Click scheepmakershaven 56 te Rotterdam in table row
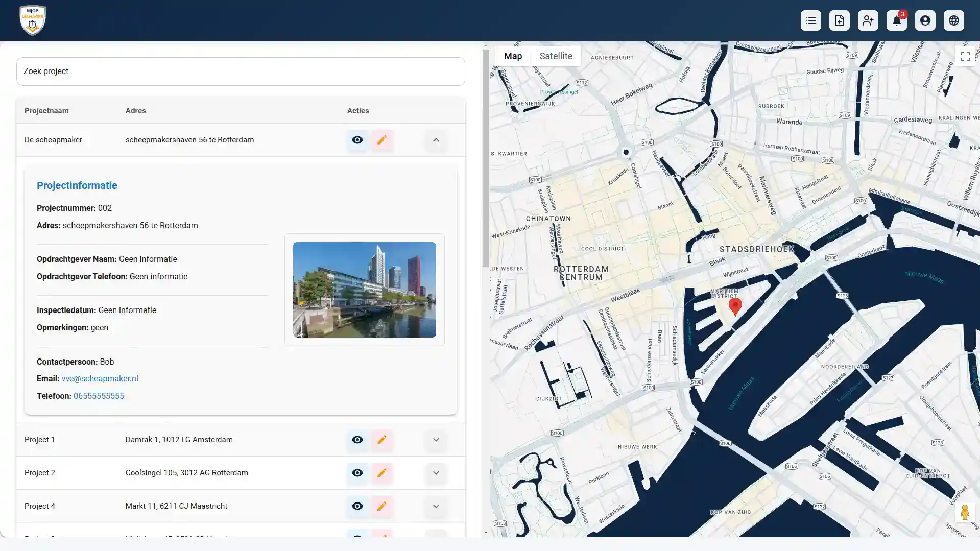980x551 pixels. (x=189, y=140)
